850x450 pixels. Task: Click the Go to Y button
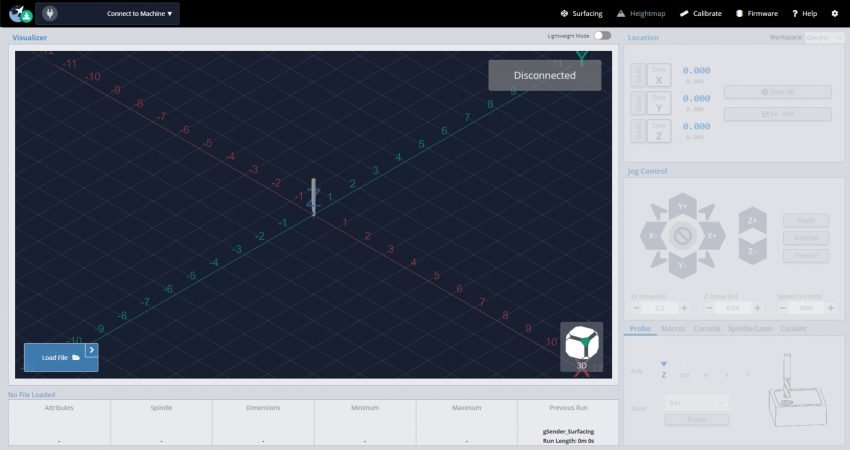tap(638, 103)
